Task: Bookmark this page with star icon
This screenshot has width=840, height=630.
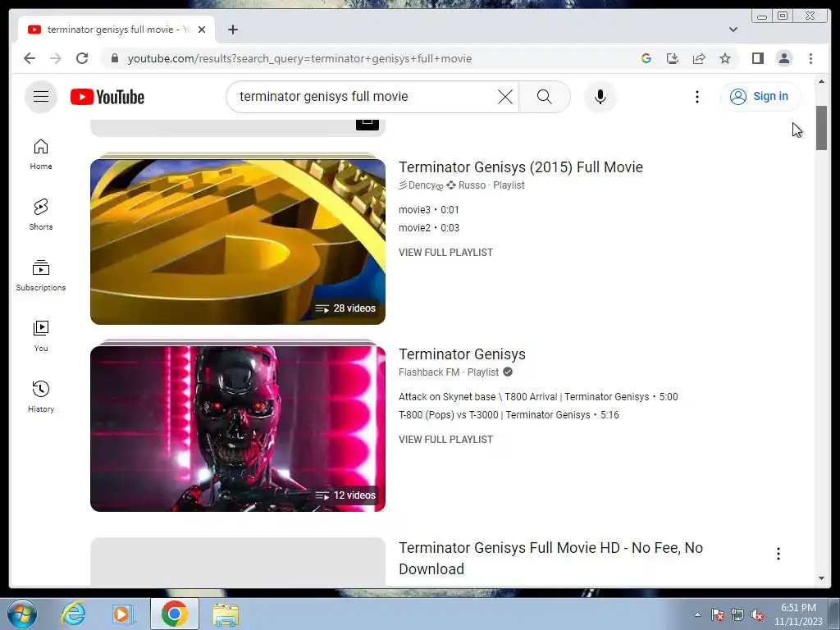Action: pyautogui.click(x=725, y=58)
